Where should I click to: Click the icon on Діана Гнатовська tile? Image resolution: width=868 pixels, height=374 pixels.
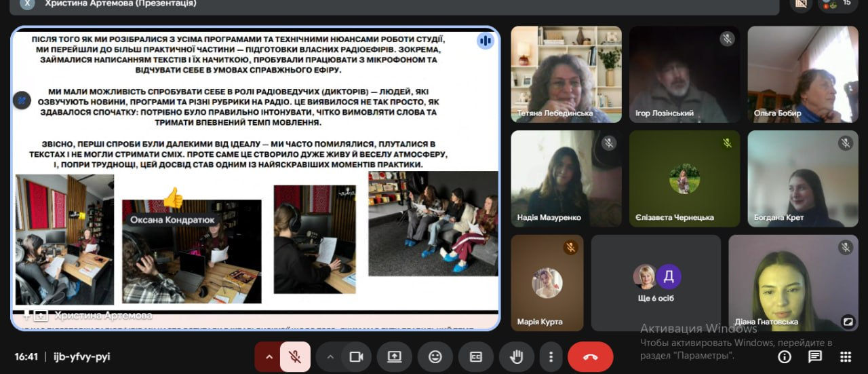(848, 322)
